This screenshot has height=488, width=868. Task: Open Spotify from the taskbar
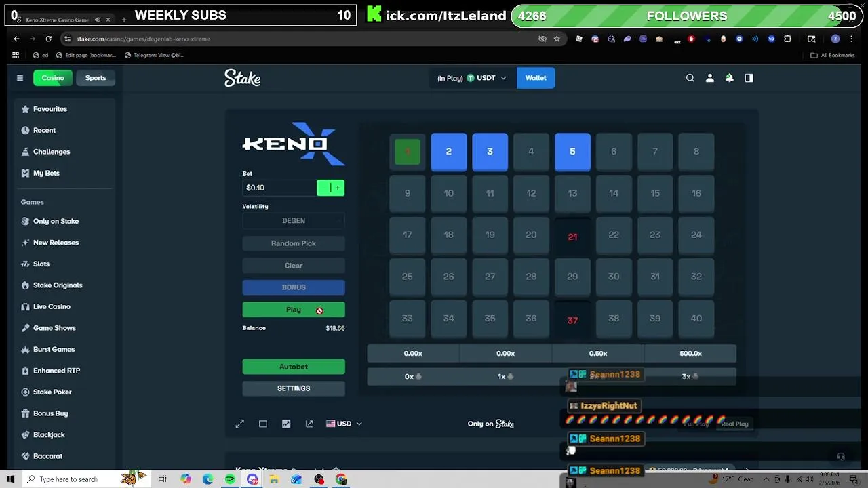230,479
